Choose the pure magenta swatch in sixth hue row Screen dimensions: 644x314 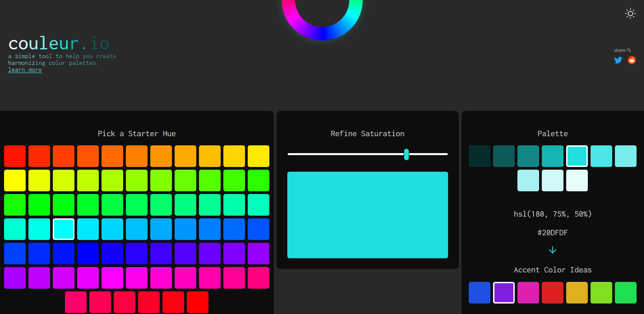[x=112, y=278]
